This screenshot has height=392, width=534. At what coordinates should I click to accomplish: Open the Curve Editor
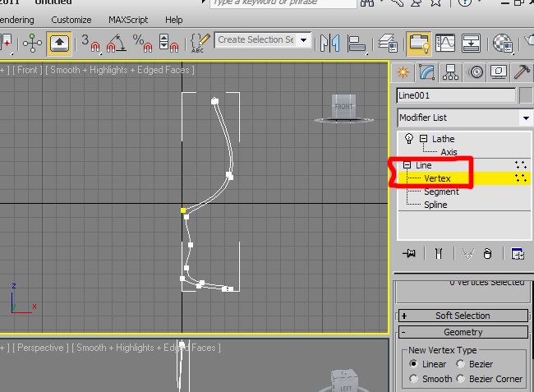tap(445, 44)
